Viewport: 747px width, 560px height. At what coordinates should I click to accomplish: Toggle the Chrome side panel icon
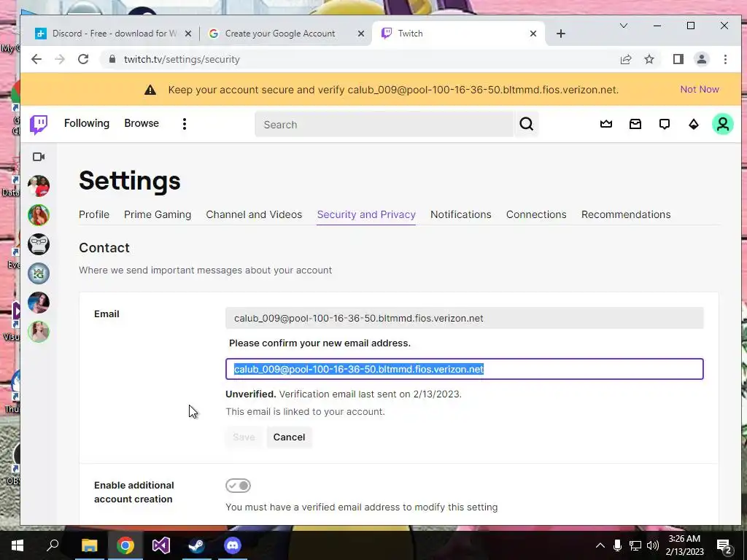click(678, 59)
